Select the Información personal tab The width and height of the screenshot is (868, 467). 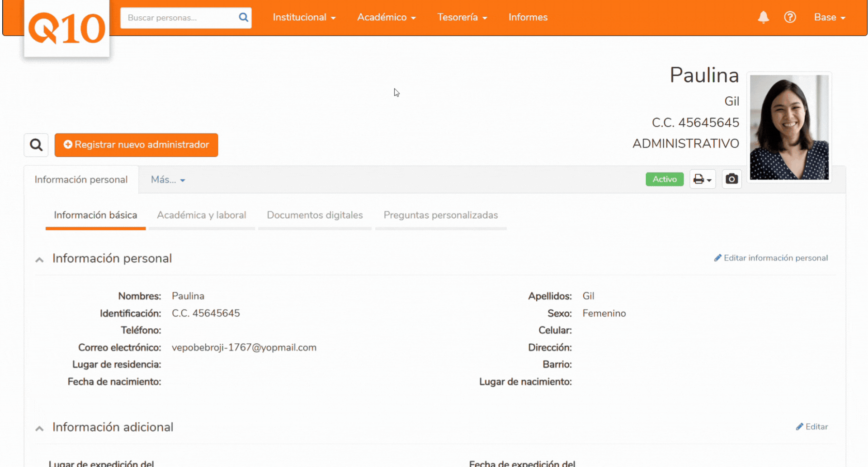81,180
